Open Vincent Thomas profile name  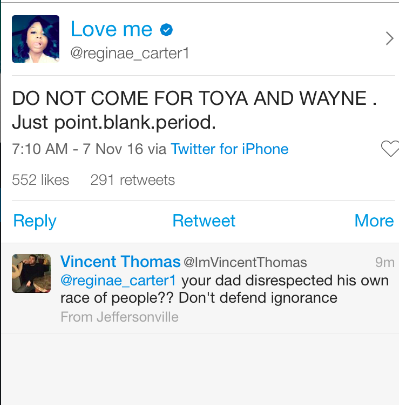120,262
